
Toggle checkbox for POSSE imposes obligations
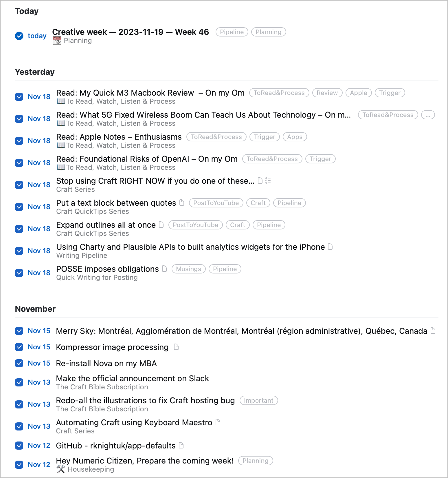[19, 273]
